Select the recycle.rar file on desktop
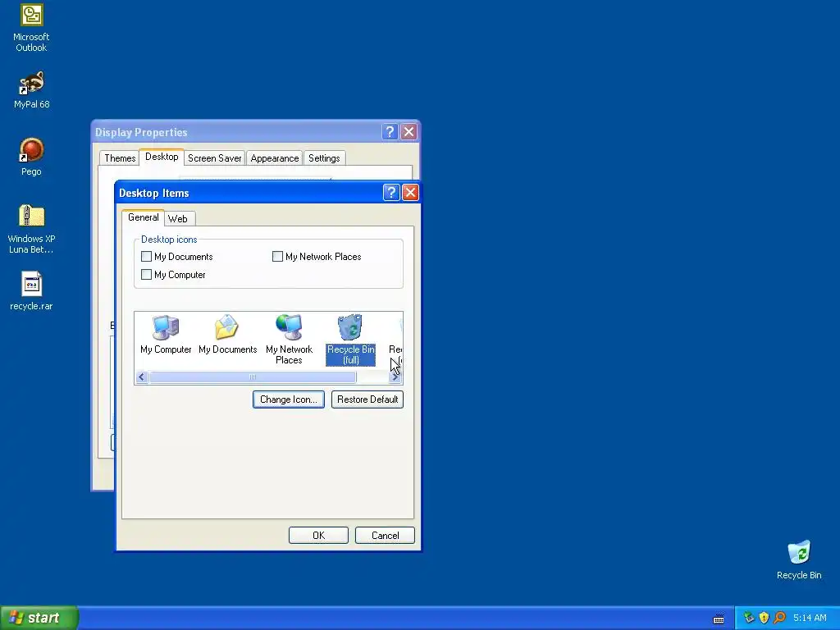Viewport: 840px width, 630px height. tap(31, 291)
